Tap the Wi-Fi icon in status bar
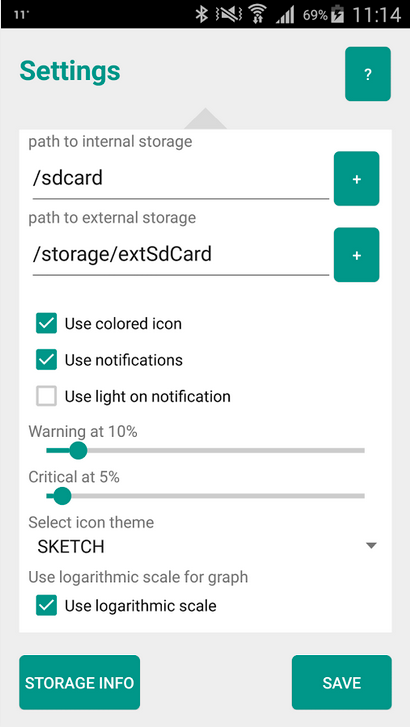The image size is (410, 727). pyautogui.click(x=255, y=15)
